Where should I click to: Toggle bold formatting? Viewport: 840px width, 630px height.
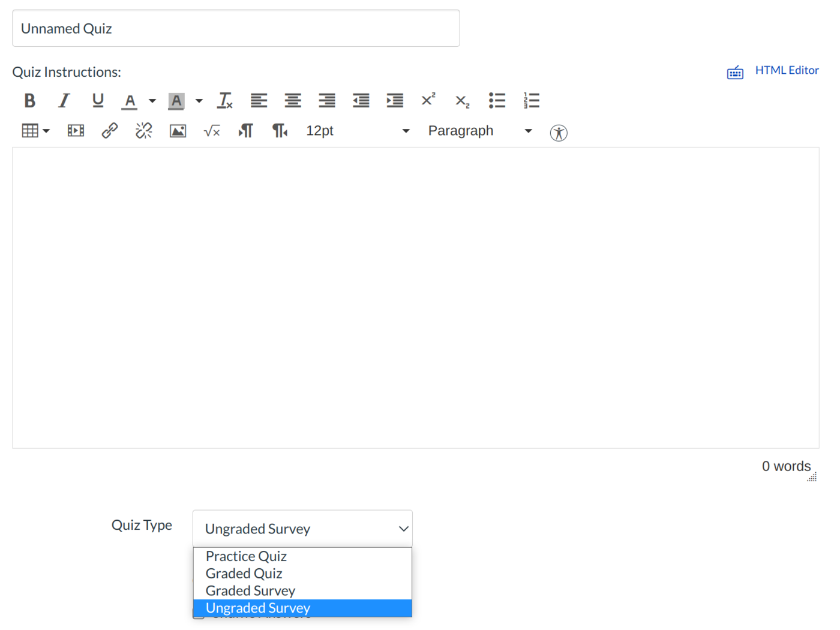29,101
